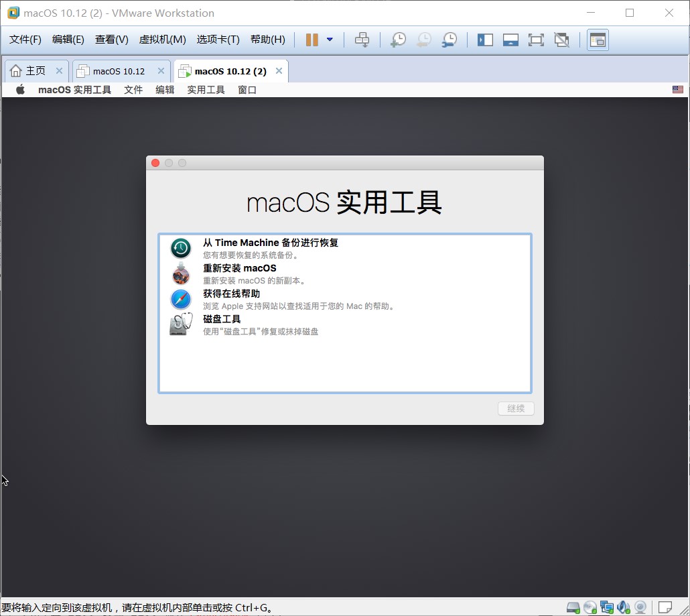Open the 查看(V) menu in VMware
The image size is (690, 616).
click(111, 40)
